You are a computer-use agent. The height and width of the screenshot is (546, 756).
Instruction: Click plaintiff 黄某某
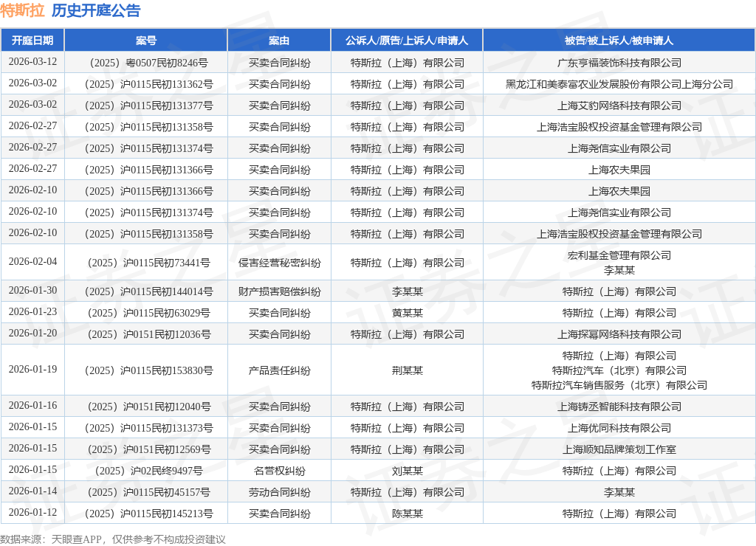pos(407,314)
